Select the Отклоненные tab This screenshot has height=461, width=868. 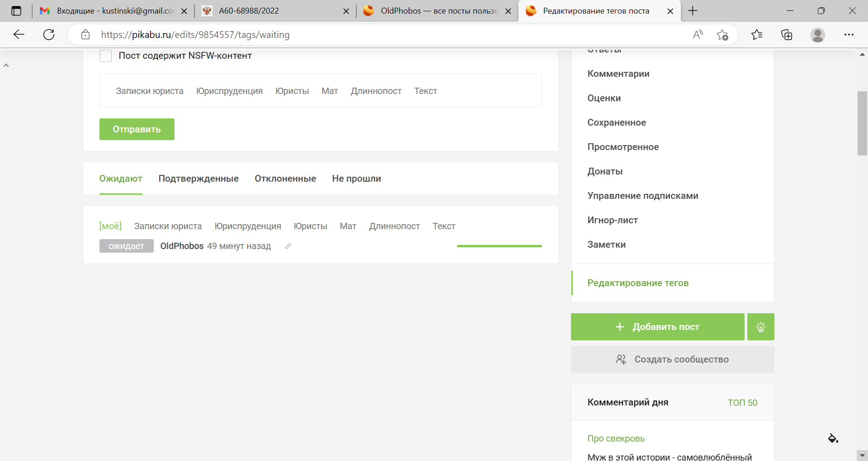(x=285, y=179)
